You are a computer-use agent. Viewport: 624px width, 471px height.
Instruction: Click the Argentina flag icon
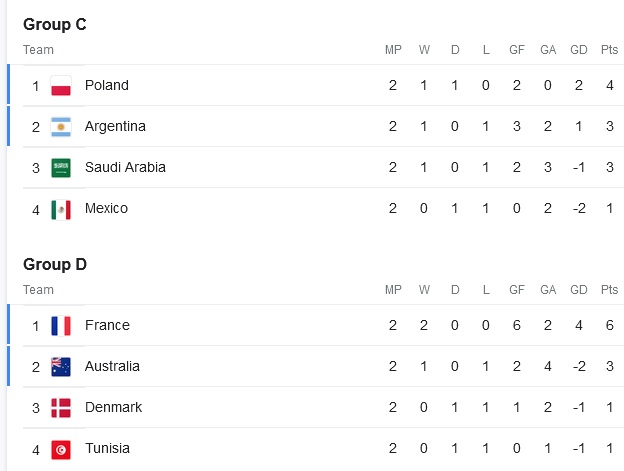pos(61,127)
